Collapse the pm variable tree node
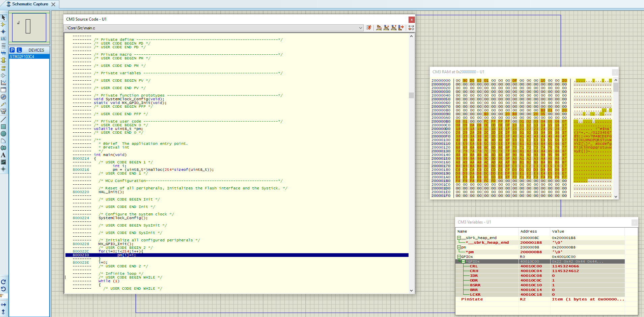The image size is (644, 317). point(459,247)
